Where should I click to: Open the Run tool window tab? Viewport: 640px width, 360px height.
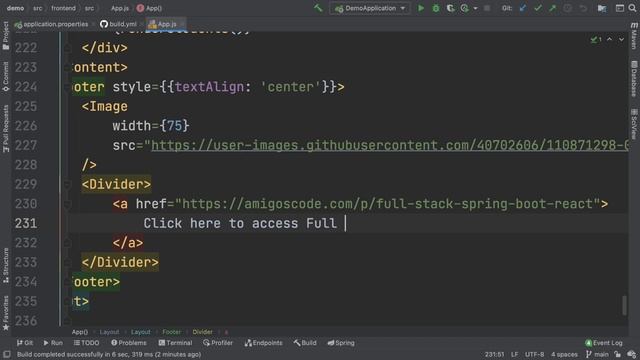53,343
